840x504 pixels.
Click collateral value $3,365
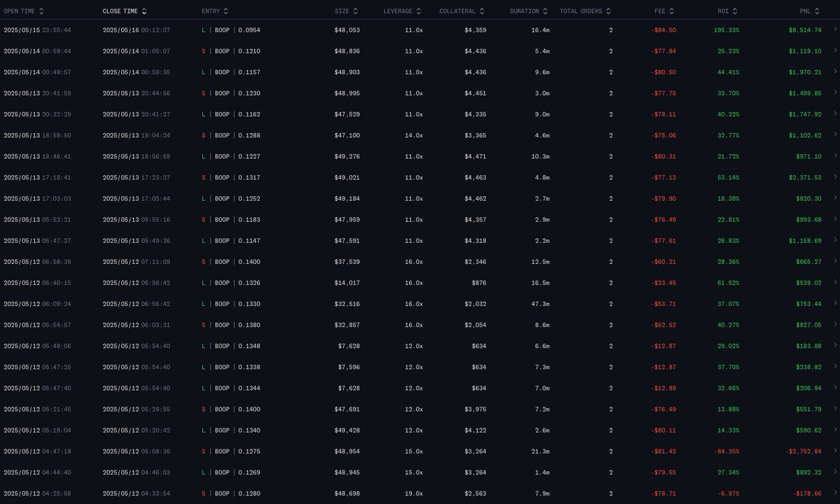[475, 135]
